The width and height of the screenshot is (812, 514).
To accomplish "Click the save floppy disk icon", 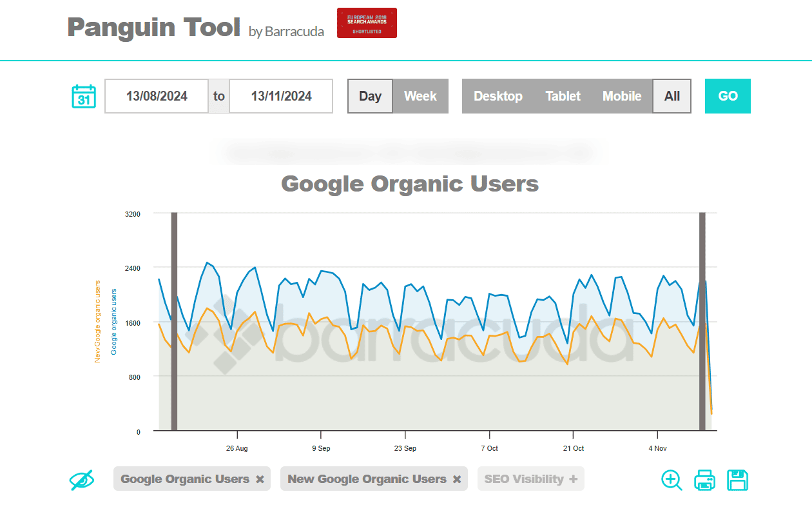I will 738,480.
